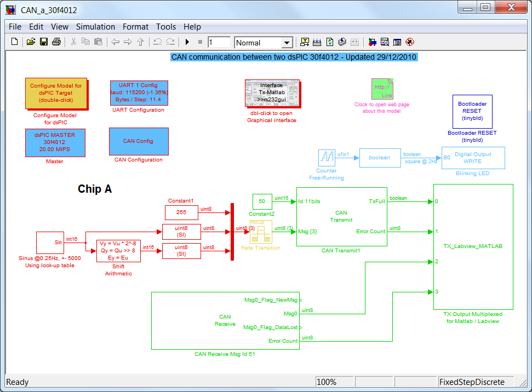532x392 pixels.
Task: Click the Update diagram toolbar icon
Action: click(330, 42)
